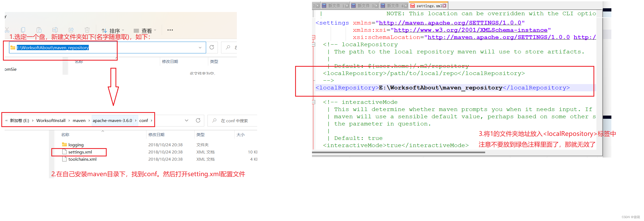
Task: Click the 在 conf 中搜索 search box
Action: point(233,121)
